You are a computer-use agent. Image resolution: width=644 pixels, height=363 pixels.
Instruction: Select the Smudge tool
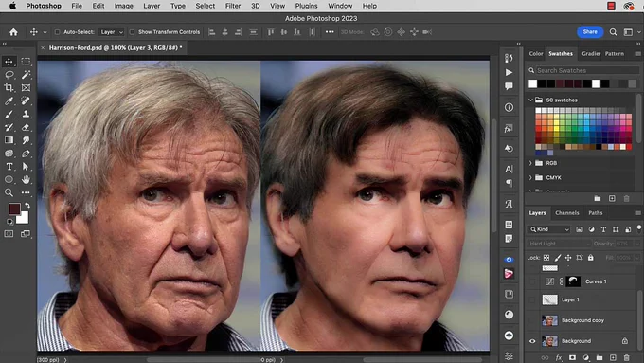[x=26, y=140]
